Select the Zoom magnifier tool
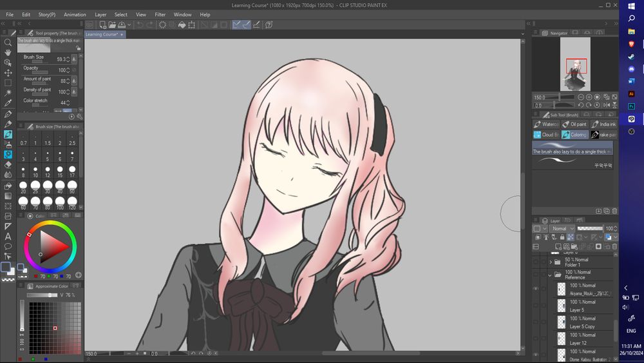 pyautogui.click(x=8, y=43)
